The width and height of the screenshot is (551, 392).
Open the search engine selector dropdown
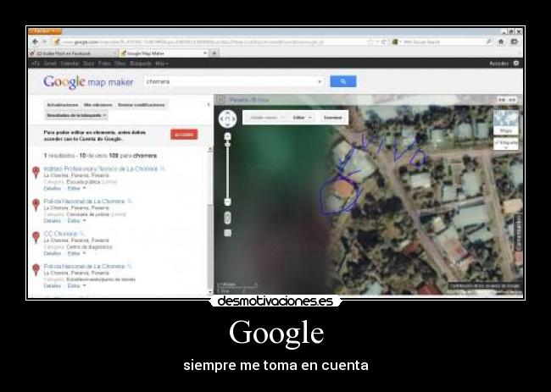pos(397,41)
